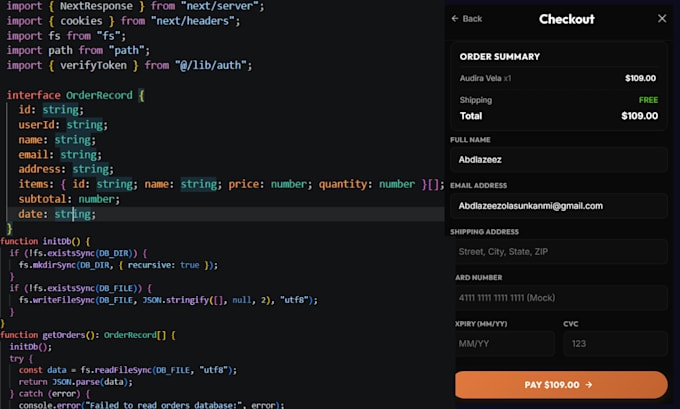Focus the Card Number field
This screenshot has width=680, height=409.
tap(561, 298)
